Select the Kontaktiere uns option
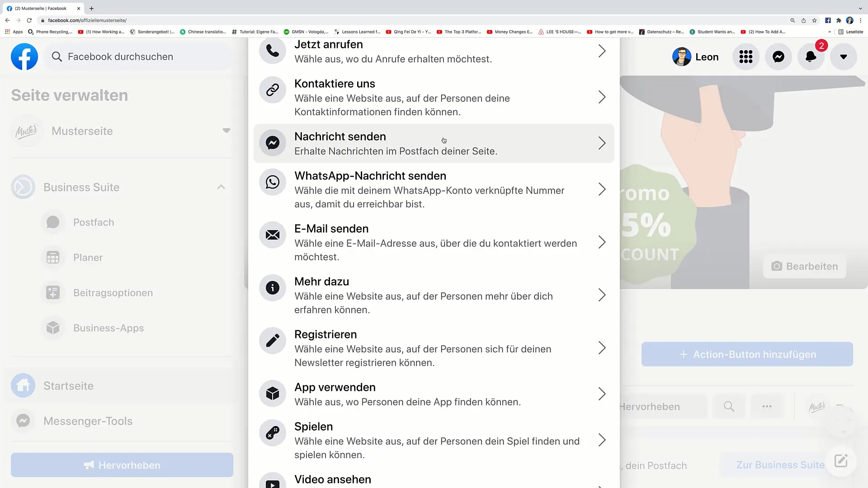868x488 pixels. point(434,97)
